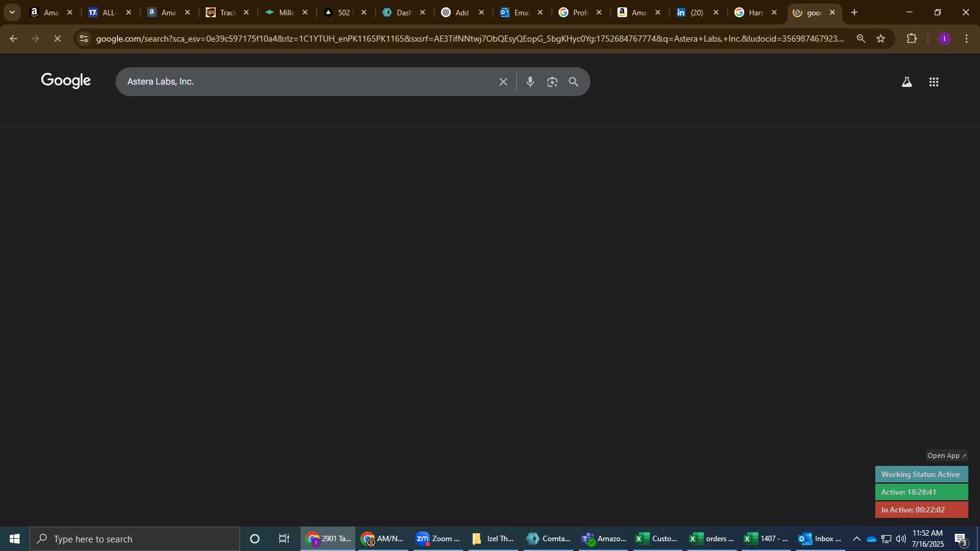
Task: Switch to the 502 tab
Action: (x=344, y=12)
